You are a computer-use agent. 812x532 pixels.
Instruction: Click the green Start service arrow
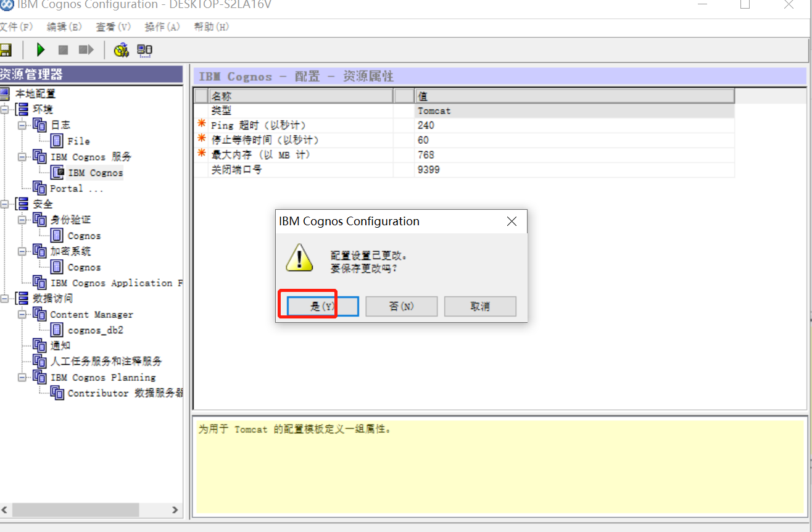[41, 50]
